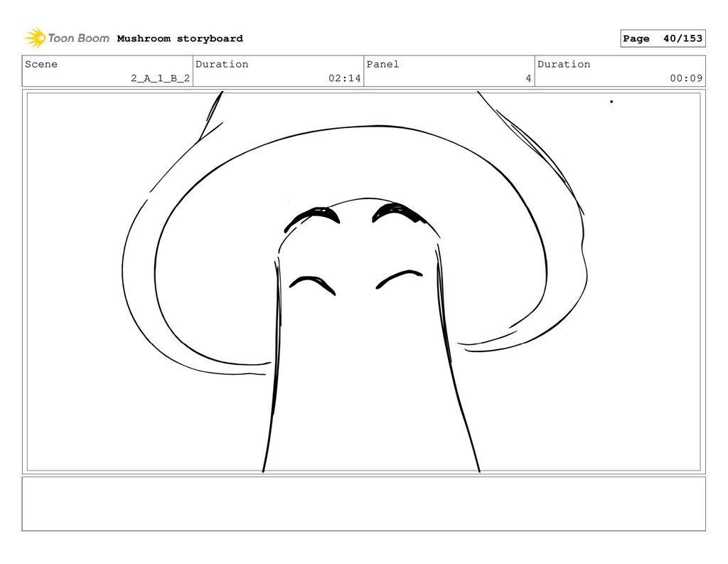Select scene name "2_A_1_B_2"
Viewport: 728px width, 564px height.
[160, 78]
